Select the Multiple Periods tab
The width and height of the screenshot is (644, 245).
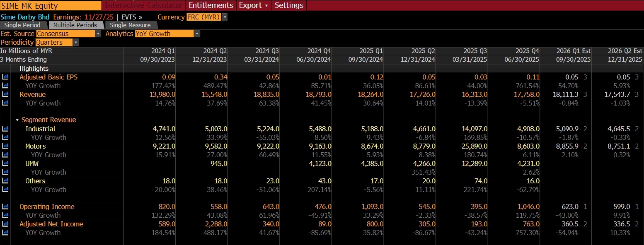75,25
